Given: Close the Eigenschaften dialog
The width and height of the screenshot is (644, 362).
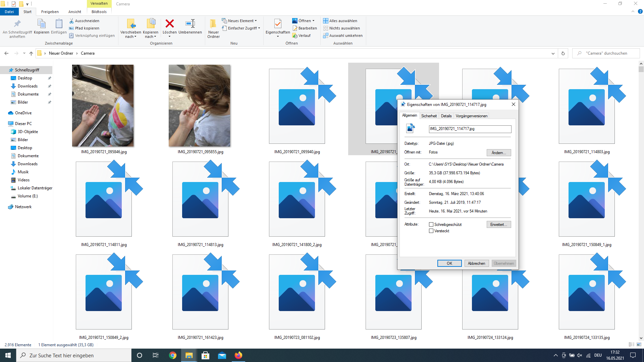Looking at the screenshot, I should [513, 105].
